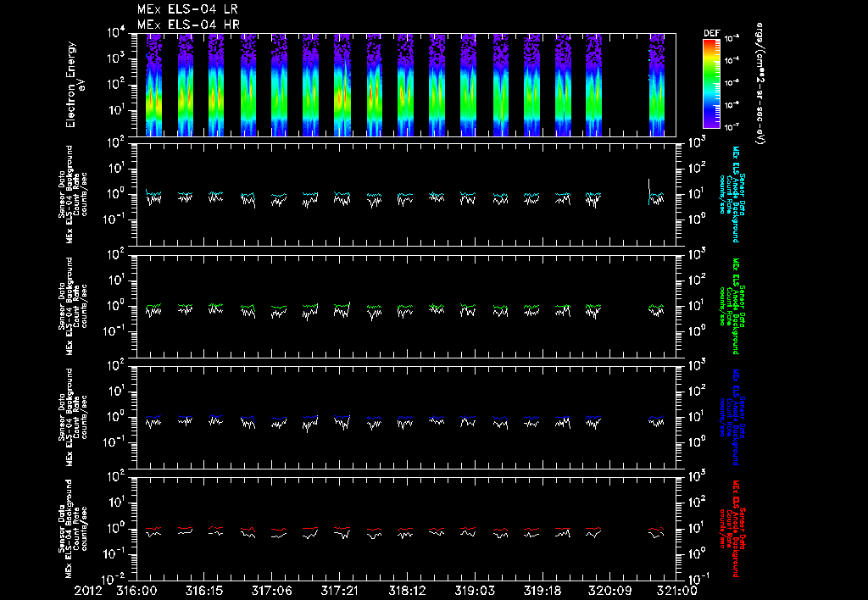
Task: Click the '318:12' time axis label
Action: (407, 591)
